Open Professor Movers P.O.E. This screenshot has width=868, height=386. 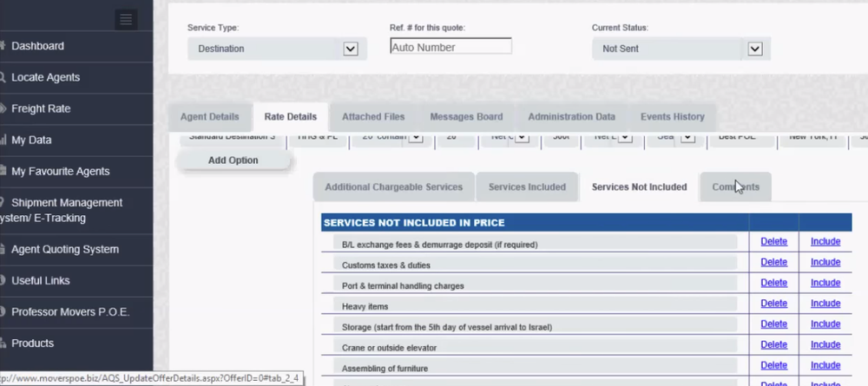70,312
